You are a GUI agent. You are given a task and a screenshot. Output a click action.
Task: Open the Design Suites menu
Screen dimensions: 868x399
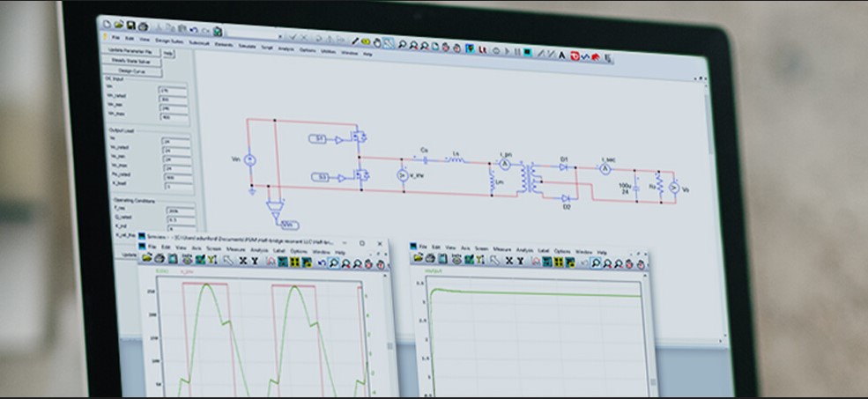pos(169,41)
